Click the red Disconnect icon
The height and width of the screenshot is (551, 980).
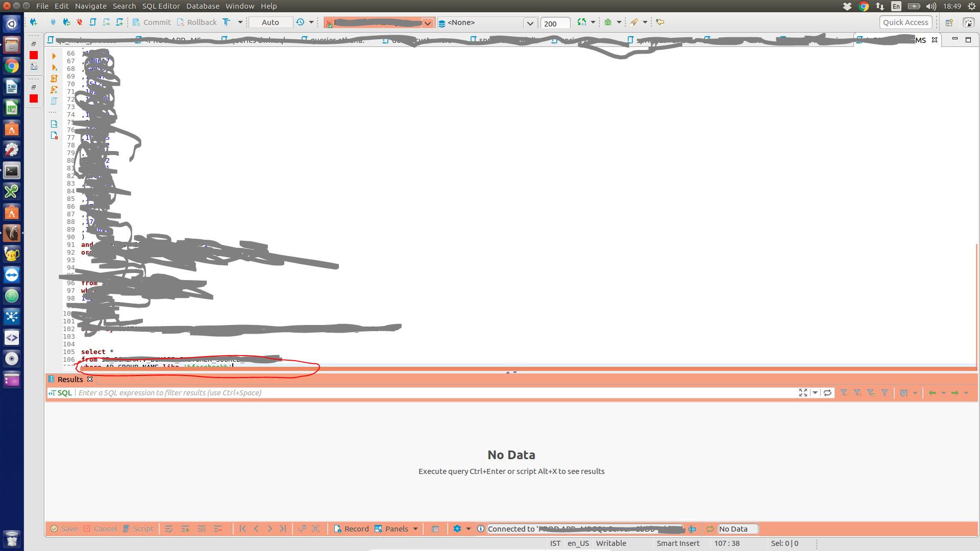pos(80,22)
